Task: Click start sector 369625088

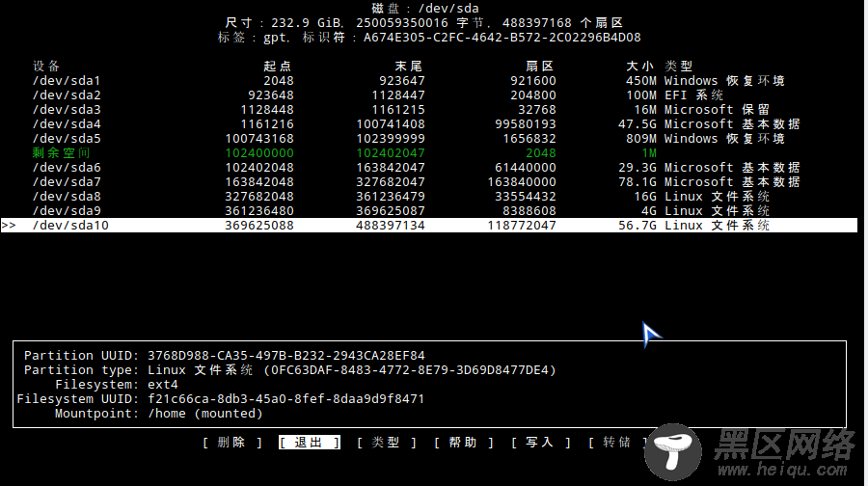Action: (259, 226)
